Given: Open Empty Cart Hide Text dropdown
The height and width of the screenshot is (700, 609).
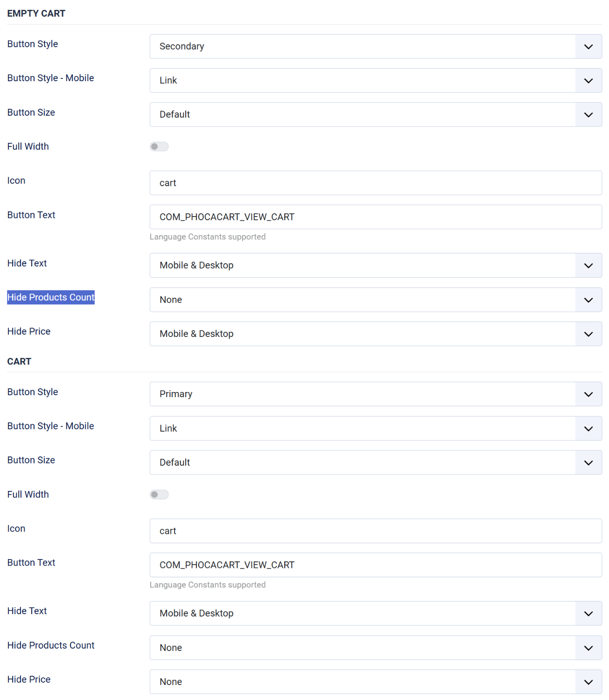Looking at the screenshot, I should click(375, 265).
